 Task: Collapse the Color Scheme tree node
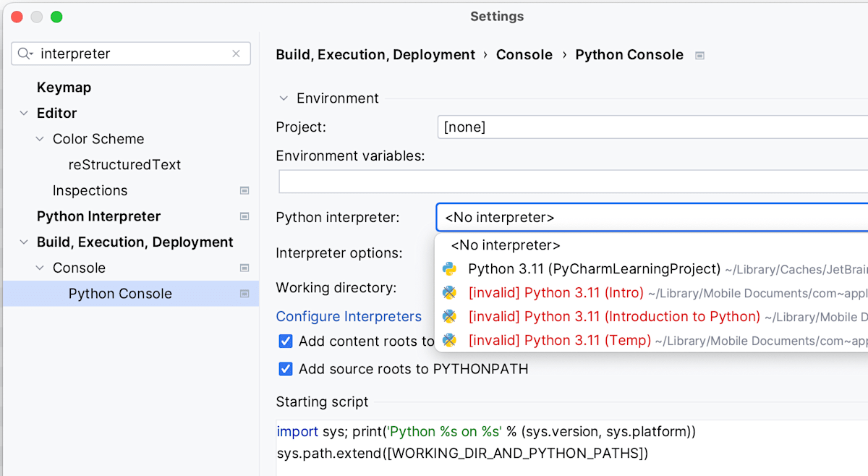click(x=40, y=139)
